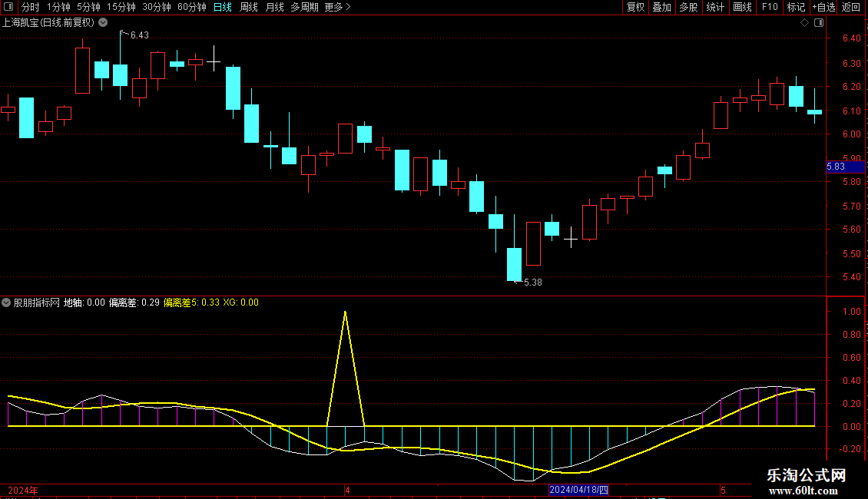868x499 pixels.
Task: Click the 6.40 price axis label
Action: pos(851,38)
